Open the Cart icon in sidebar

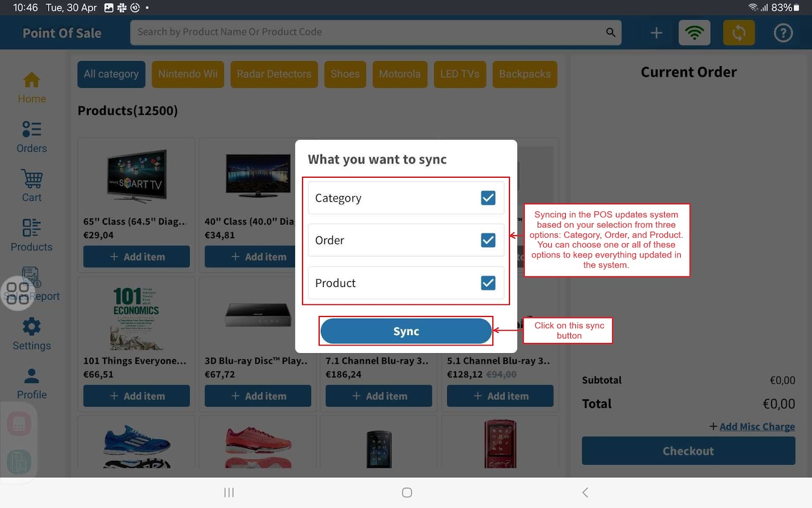click(x=31, y=179)
